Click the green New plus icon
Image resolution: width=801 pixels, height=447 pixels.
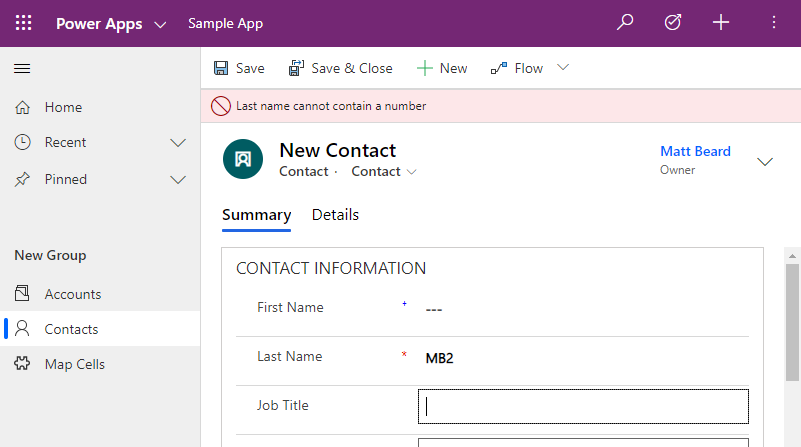coord(425,68)
